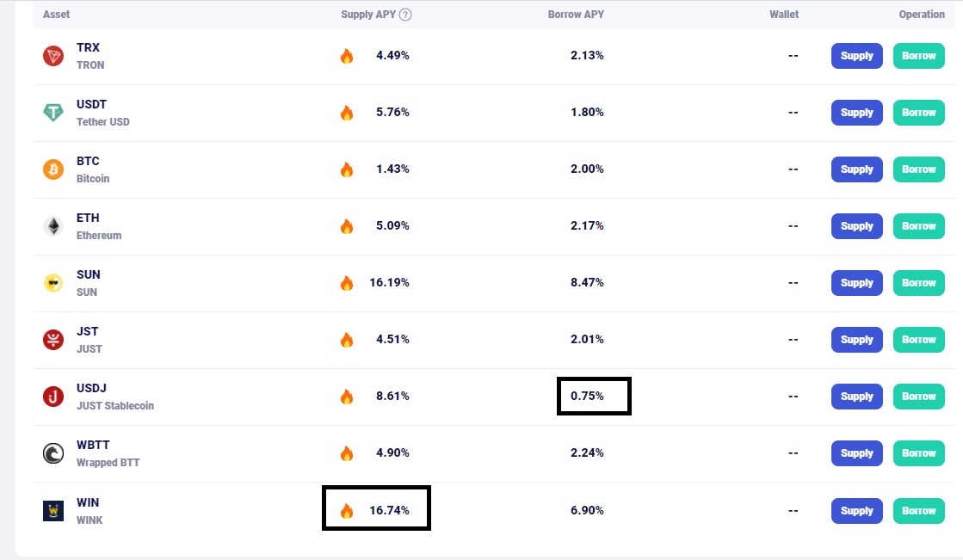Click the Bitcoin BTC logo icon
This screenshot has width=963, height=560.
53,169
